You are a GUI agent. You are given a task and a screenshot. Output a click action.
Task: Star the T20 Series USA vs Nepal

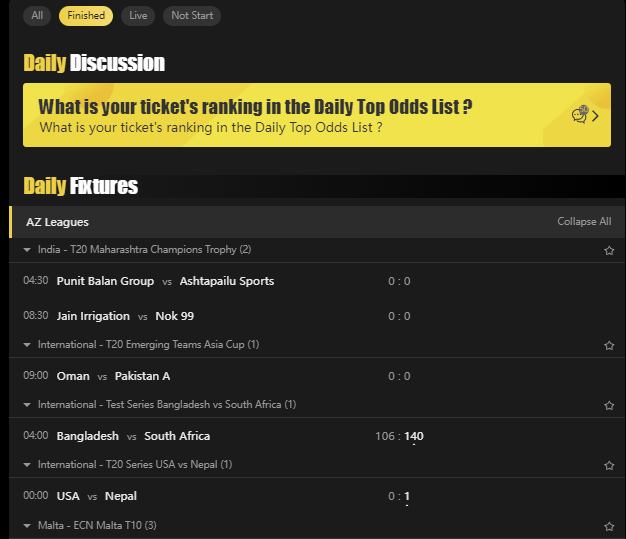(609, 465)
